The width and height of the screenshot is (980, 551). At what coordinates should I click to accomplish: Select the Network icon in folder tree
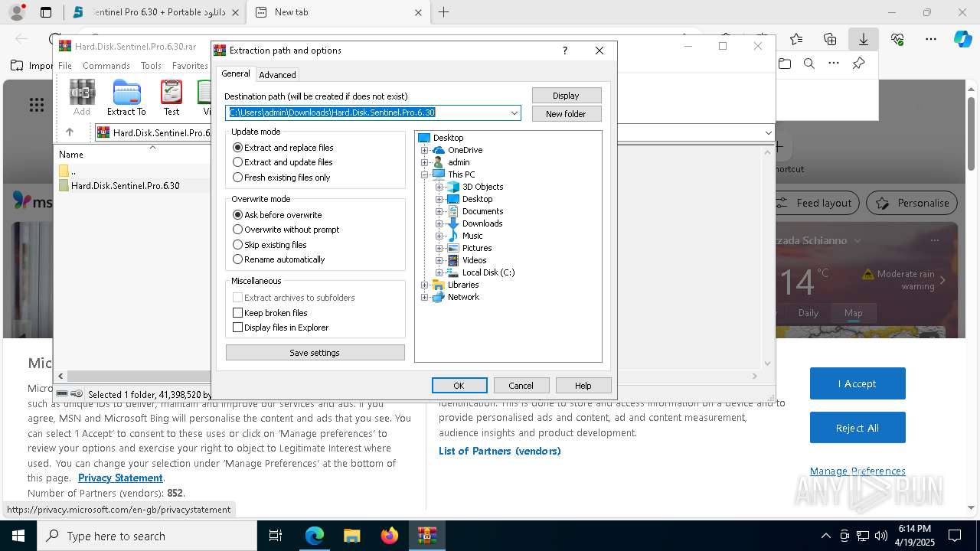point(439,297)
